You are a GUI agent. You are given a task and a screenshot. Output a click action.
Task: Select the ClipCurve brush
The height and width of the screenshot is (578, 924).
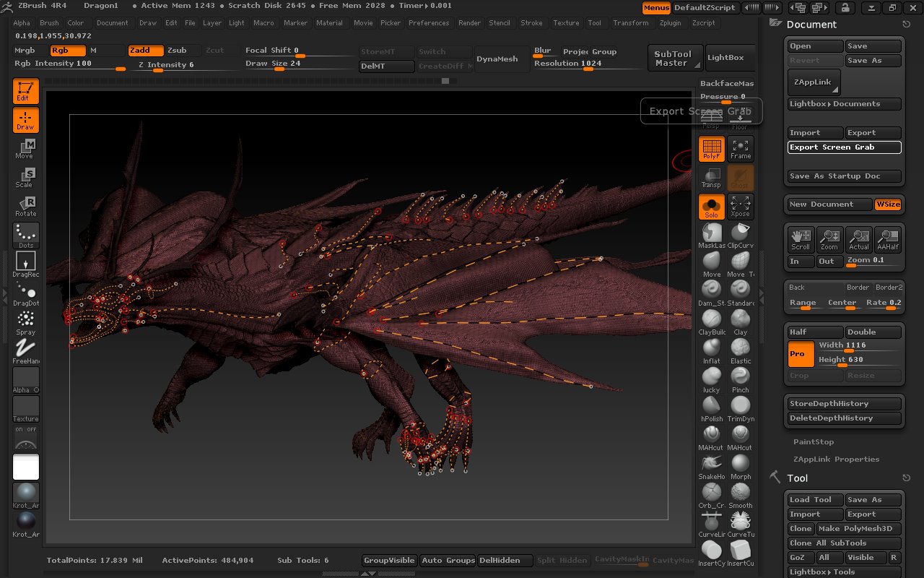point(741,236)
